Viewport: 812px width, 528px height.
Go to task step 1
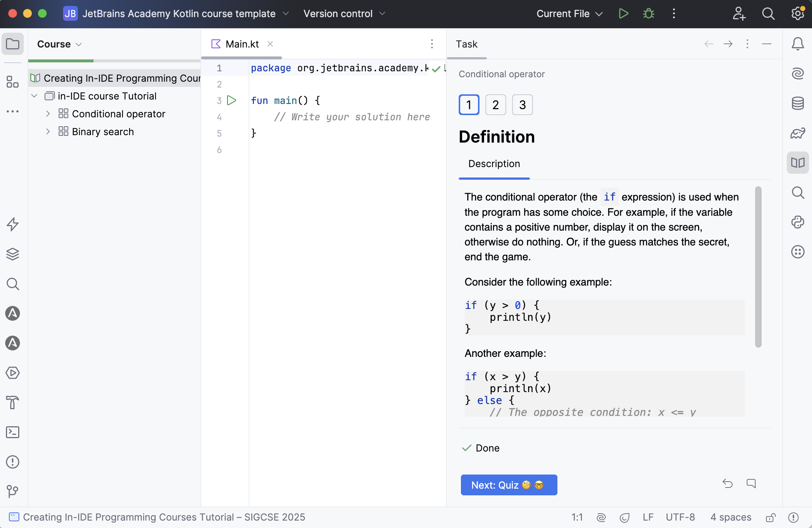[469, 105]
